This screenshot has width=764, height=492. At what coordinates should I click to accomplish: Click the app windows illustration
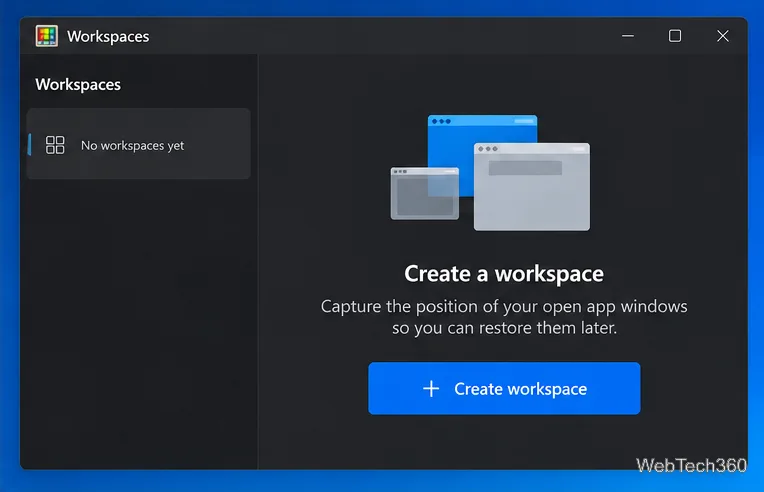pyautogui.click(x=490, y=172)
